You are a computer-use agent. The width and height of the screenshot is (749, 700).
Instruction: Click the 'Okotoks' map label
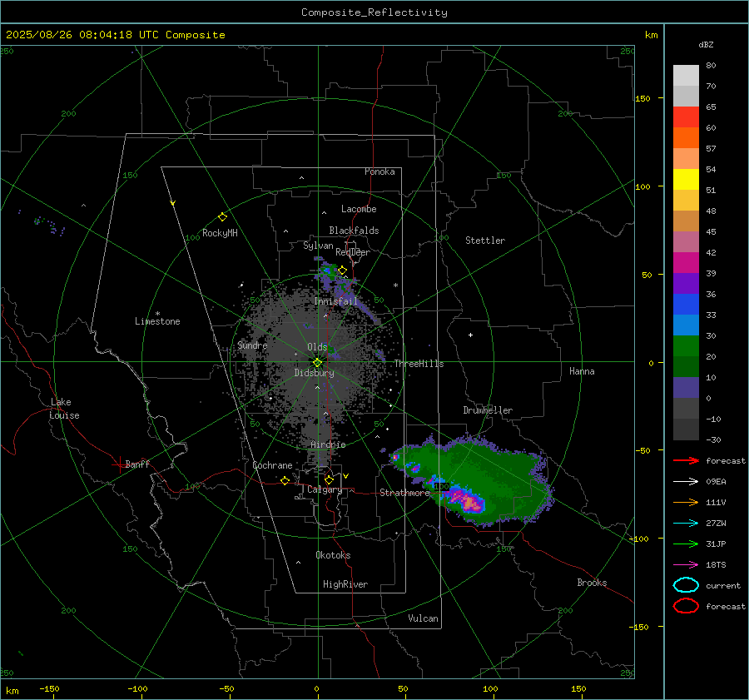tap(333, 555)
